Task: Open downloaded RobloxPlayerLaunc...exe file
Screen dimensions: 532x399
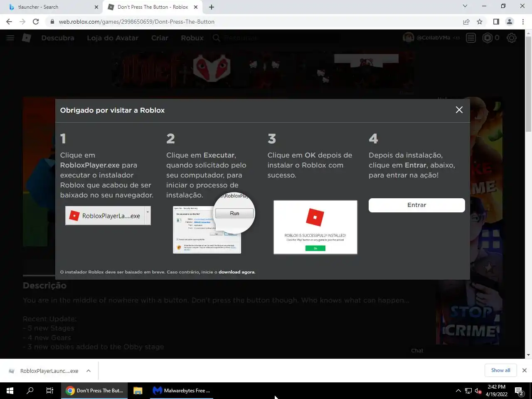Action: point(44,371)
